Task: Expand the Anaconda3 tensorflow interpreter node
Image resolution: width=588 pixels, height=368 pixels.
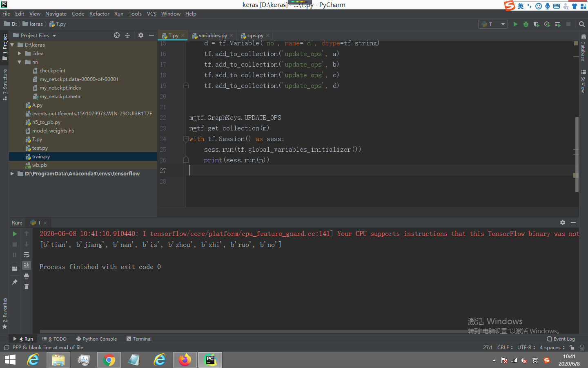Action: [12, 173]
